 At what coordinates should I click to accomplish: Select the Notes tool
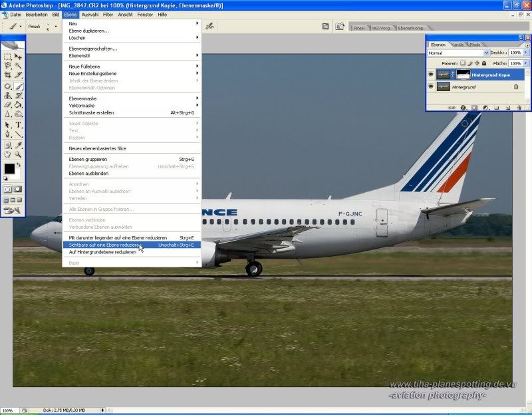pos(7,146)
